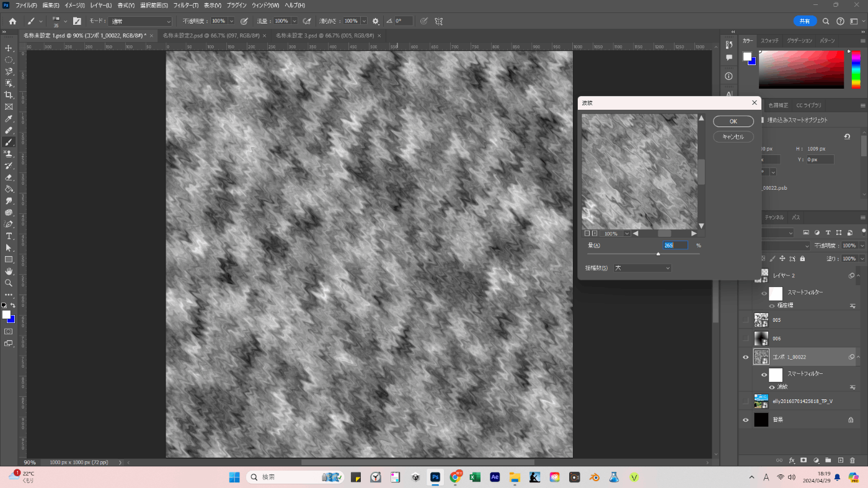Pick the Eyedropper tool
868x488 pixels.
9,118
